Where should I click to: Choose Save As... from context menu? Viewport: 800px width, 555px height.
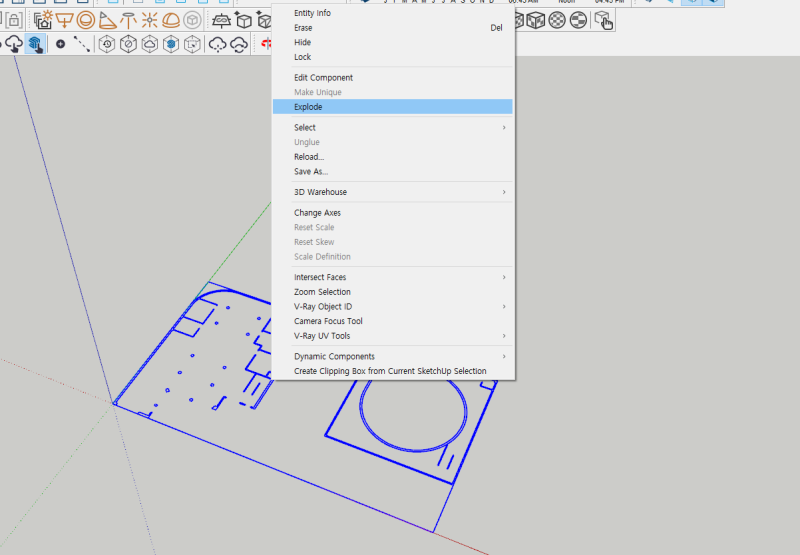tap(392, 171)
